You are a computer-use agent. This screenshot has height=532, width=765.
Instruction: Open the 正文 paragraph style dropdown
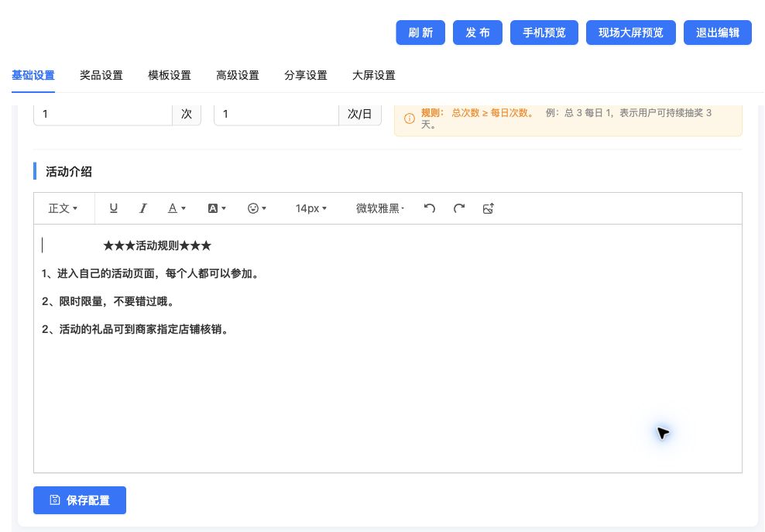pos(63,208)
